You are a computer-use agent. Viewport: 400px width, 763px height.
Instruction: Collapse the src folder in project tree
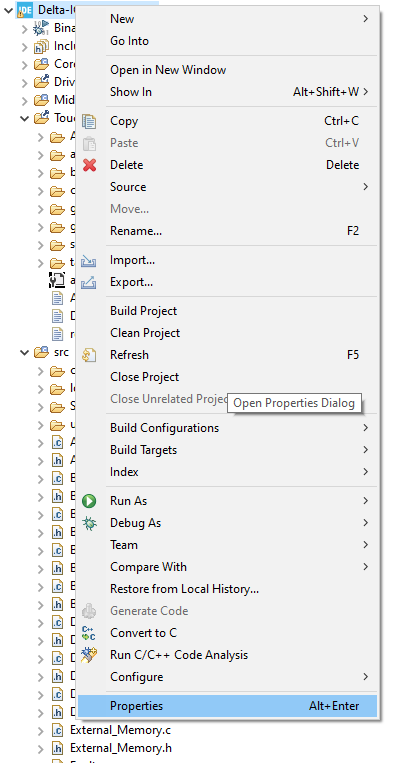[x=24, y=352]
